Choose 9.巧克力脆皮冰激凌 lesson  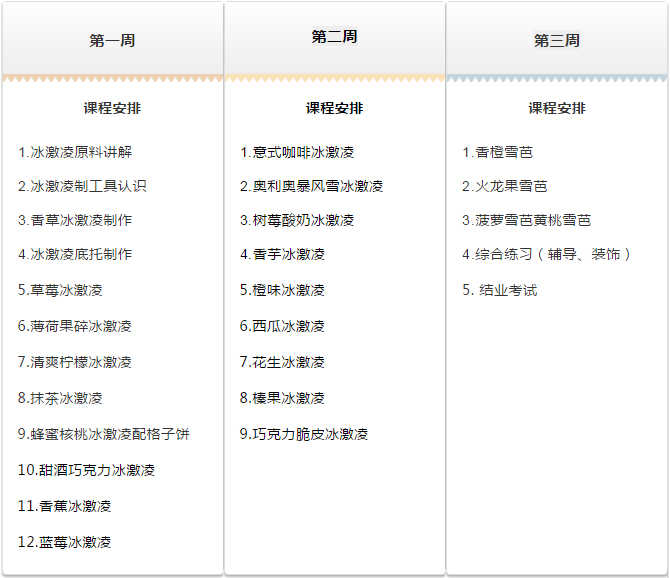tap(304, 434)
